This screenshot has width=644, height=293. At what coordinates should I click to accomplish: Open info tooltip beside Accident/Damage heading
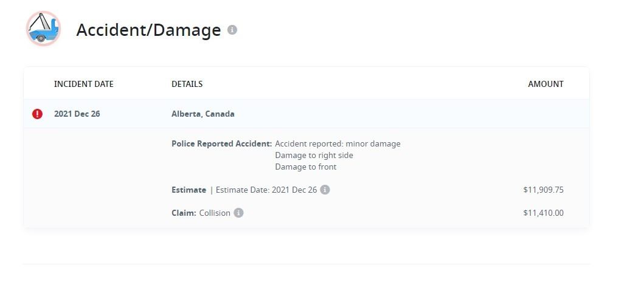[x=232, y=30]
